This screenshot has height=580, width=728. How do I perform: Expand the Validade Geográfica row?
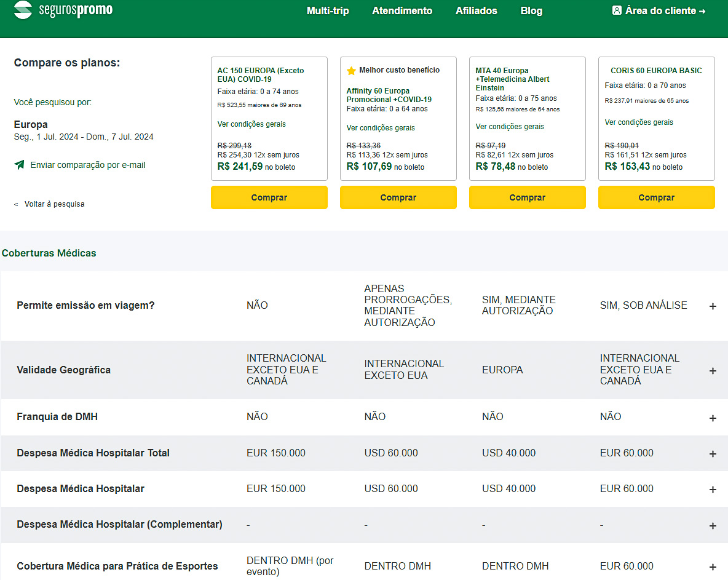tap(713, 370)
